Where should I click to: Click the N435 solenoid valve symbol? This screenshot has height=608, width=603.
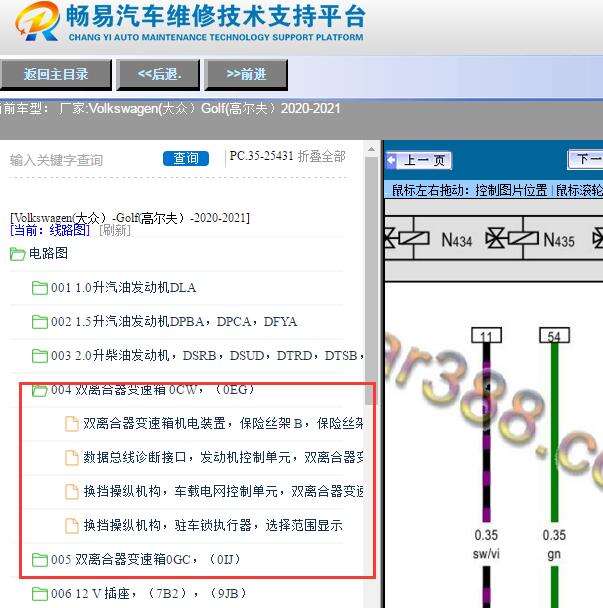[x=513, y=238]
